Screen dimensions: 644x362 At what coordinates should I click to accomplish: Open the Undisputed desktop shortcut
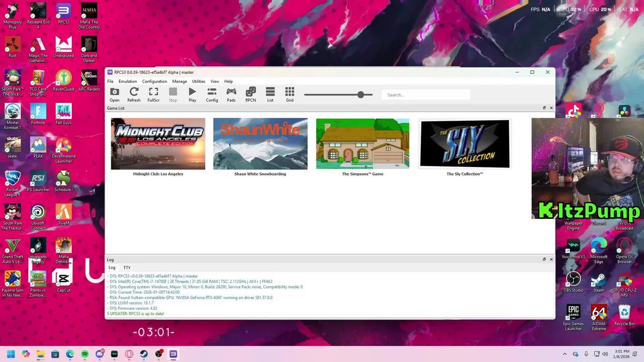[63, 47]
